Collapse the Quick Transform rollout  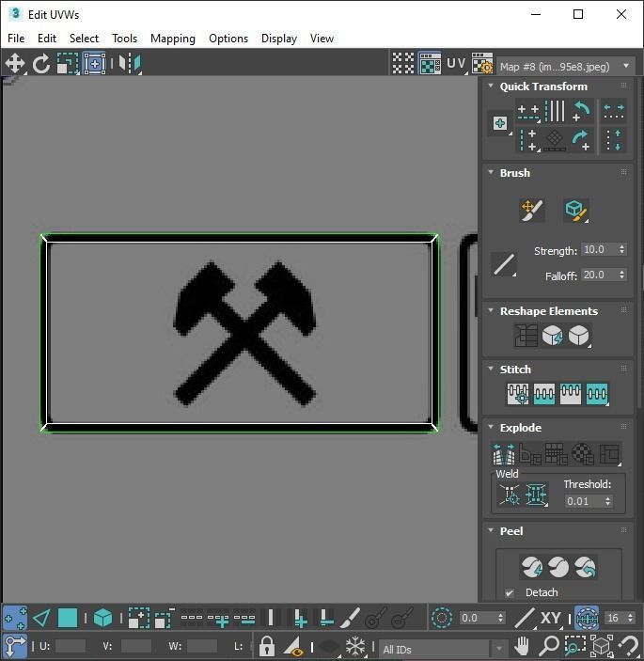491,86
